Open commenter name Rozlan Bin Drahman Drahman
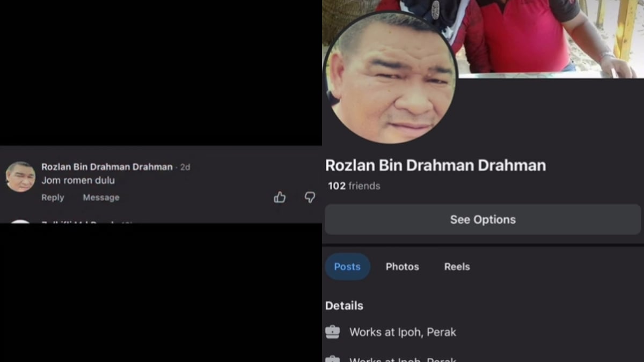This screenshot has width=644, height=362. pyautogui.click(x=107, y=167)
